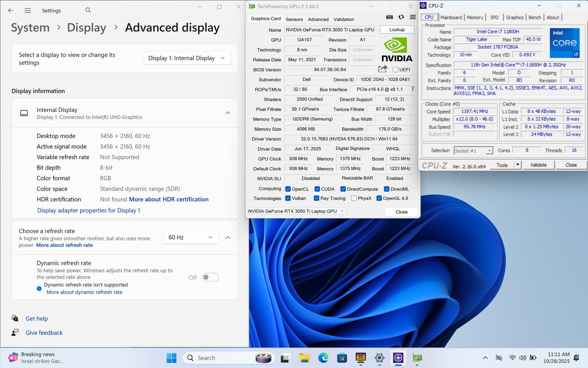588x368 pixels.
Task: Take a GPU-Z screenshot with the camera icon
Action: (390, 17)
